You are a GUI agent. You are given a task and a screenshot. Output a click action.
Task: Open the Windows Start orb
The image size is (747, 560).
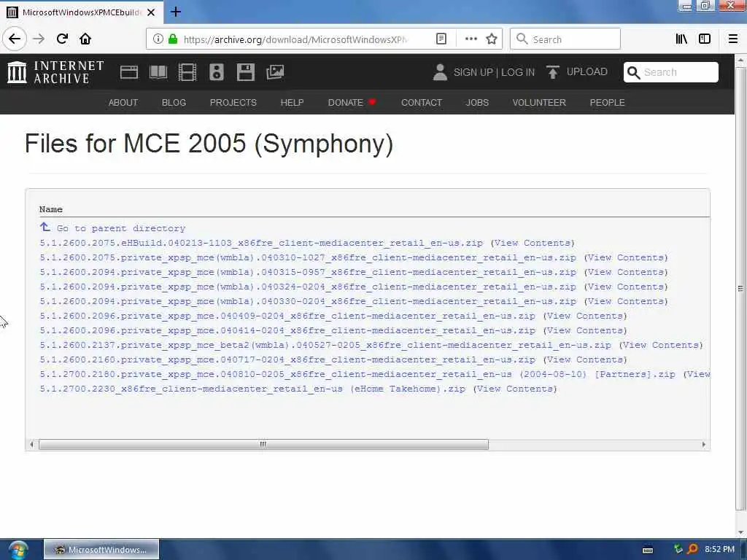point(18,550)
